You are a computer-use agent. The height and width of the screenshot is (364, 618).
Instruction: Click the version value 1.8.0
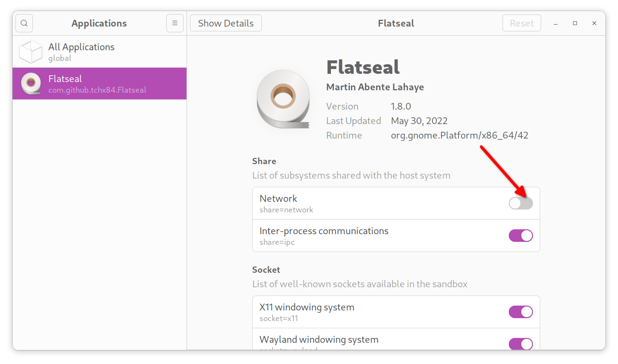pyautogui.click(x=401, y=106)
